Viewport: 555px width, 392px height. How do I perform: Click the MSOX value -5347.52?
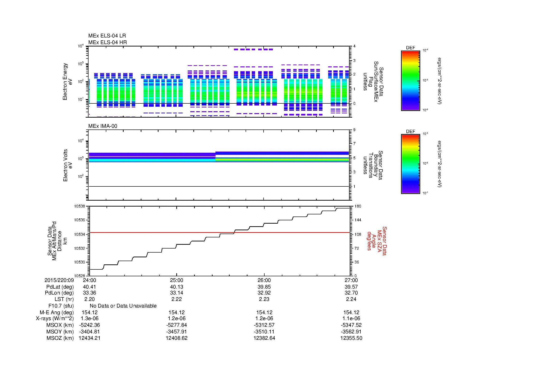click(351, 325)
